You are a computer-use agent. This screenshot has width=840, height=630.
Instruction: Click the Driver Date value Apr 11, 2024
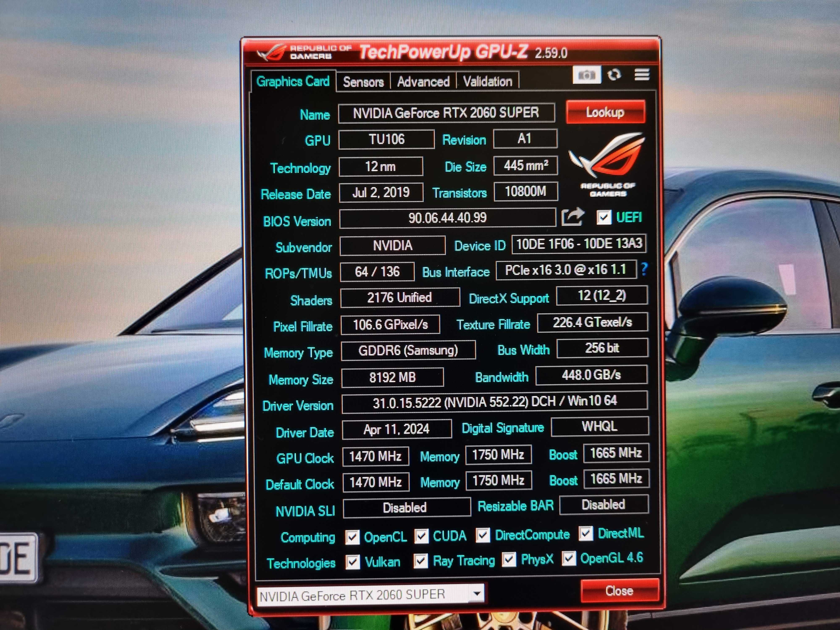click(x=397, y=429)
